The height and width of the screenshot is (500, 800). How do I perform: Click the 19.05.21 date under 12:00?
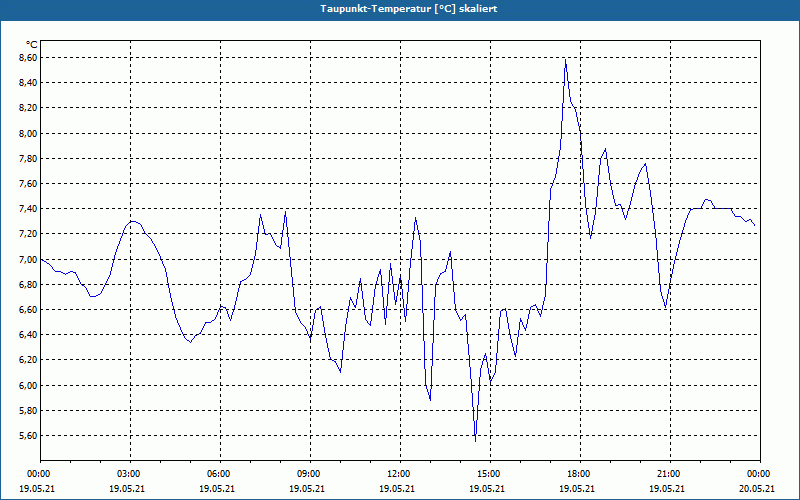tap(397, 488)
